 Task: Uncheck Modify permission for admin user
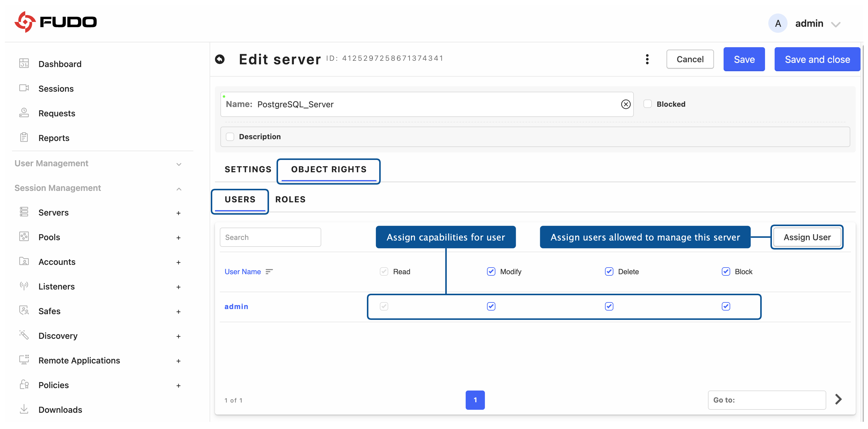491,306
